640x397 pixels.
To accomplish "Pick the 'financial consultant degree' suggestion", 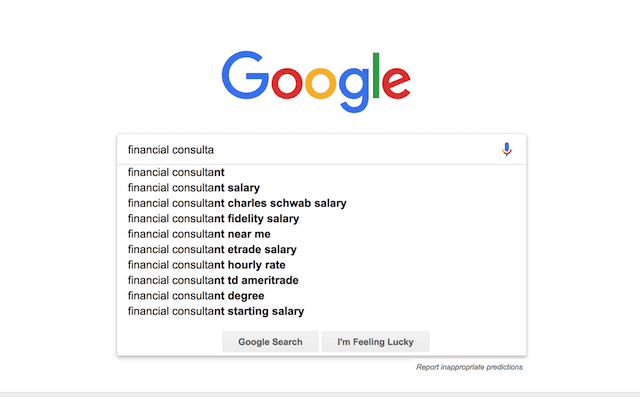I will (322, 296).
